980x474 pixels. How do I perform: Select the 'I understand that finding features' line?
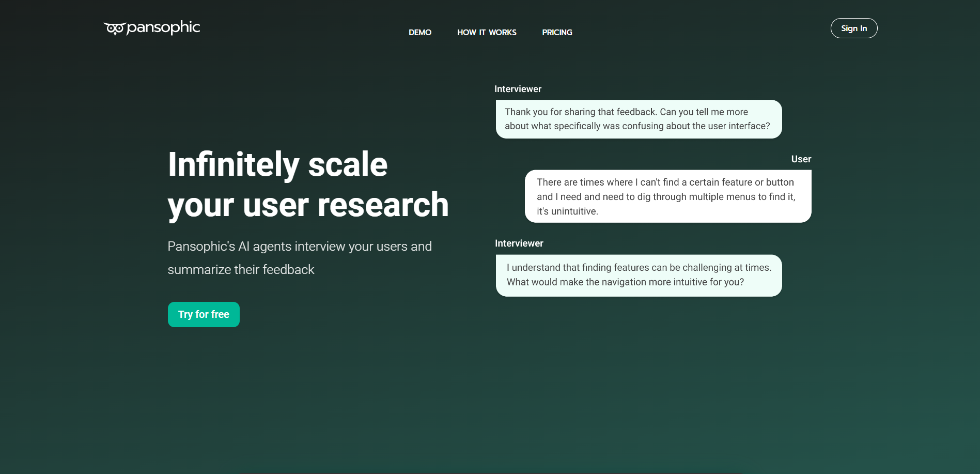pos(639,268)
